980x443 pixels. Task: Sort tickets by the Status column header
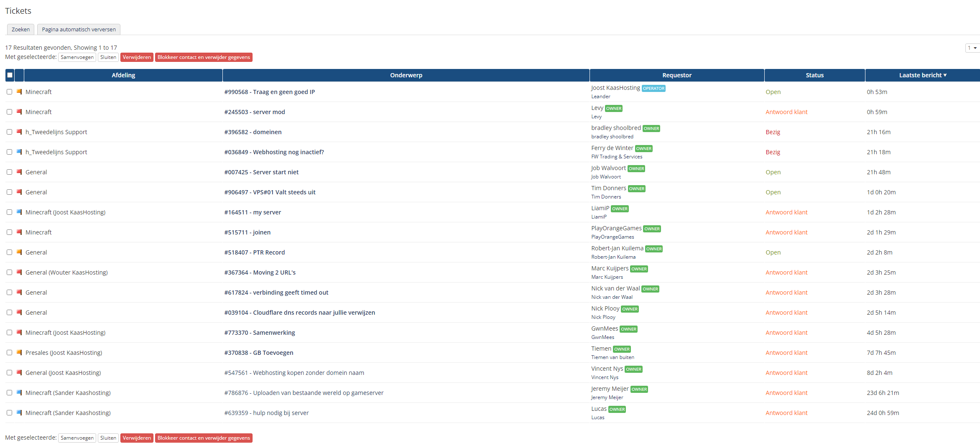click(814, 75)
